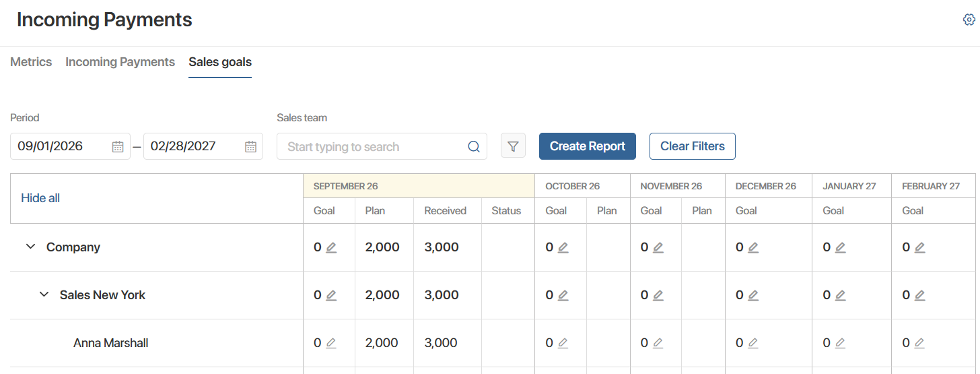Focus the period start date field

(x=70, y=146)
